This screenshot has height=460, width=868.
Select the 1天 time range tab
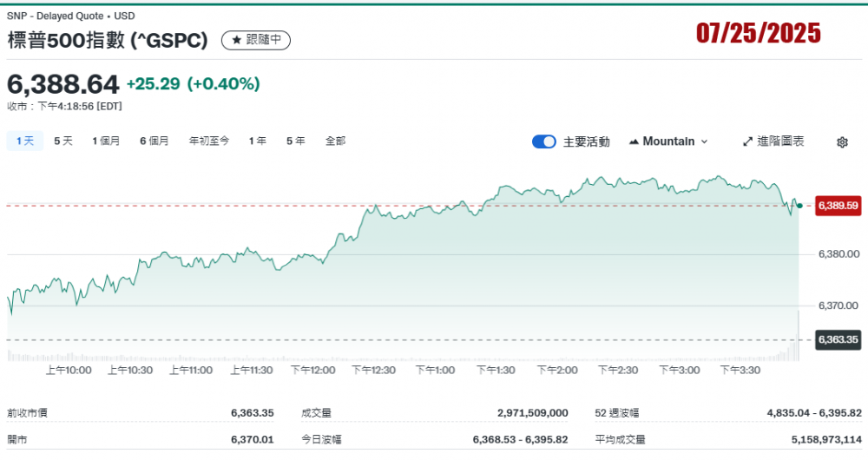(24, 141)
